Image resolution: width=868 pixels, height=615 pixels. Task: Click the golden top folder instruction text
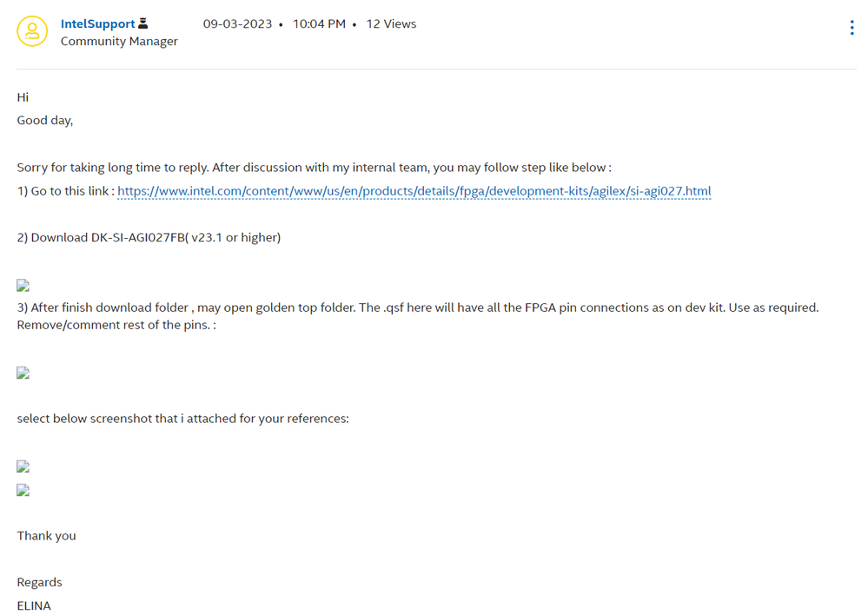pyautogui.click(x=417, y=307)
